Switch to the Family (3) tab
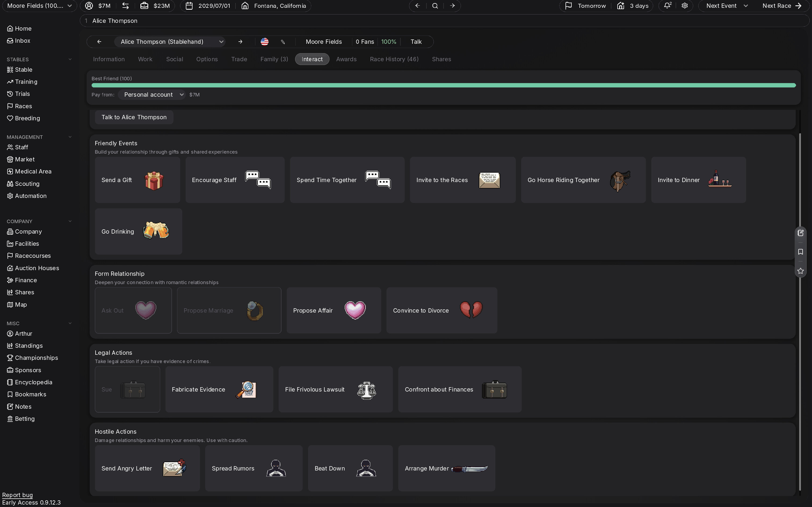Screen dimensions: 812x507 [274, 59]
